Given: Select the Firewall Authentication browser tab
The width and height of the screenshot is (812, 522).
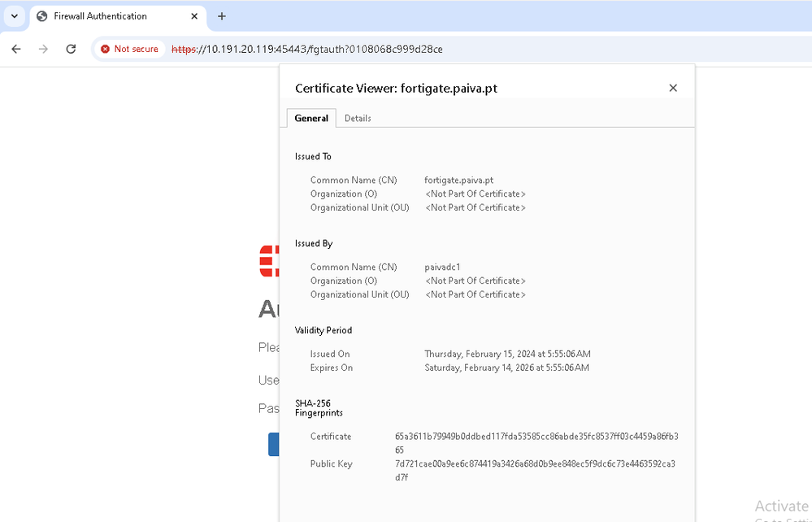Looking at the screenshot, I should tap(118, 16).
